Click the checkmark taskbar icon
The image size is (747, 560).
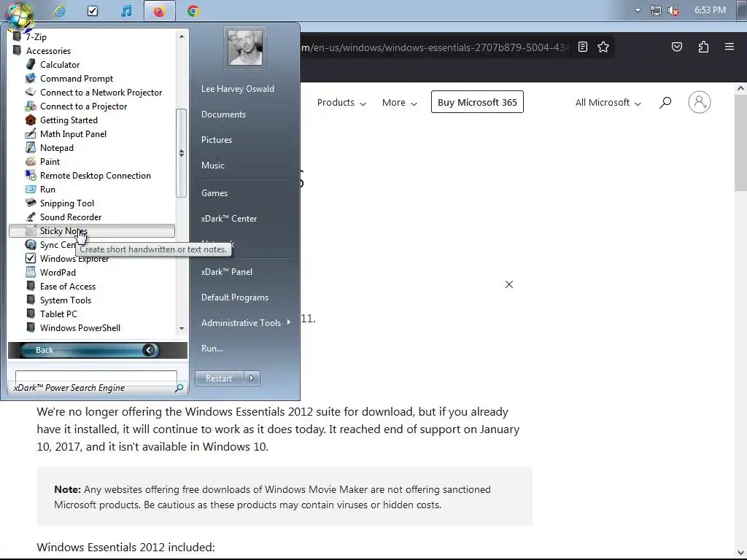click(93, 10)
